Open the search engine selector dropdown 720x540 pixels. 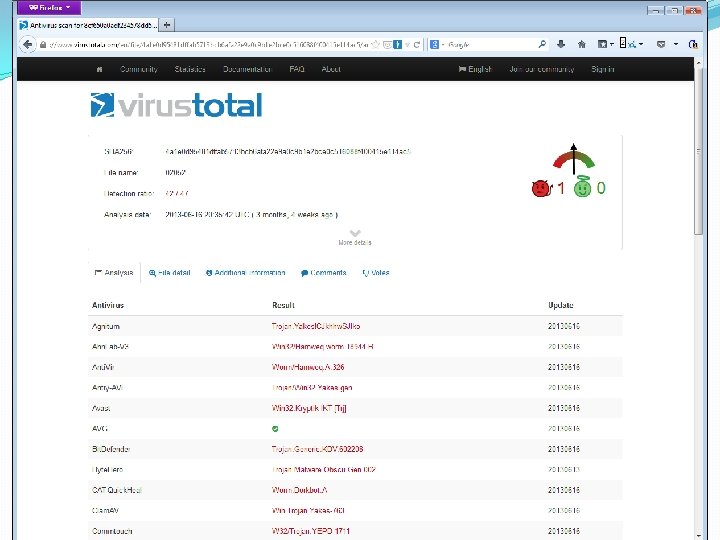point(437,45)
